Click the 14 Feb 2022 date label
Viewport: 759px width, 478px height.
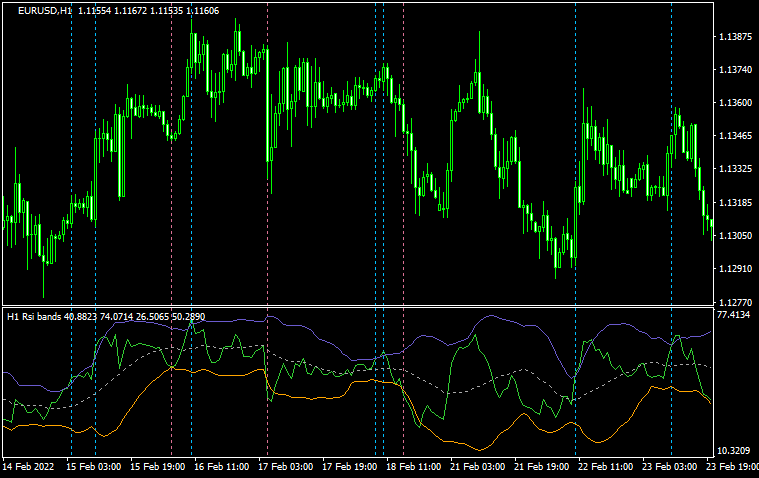click(28, 466)
